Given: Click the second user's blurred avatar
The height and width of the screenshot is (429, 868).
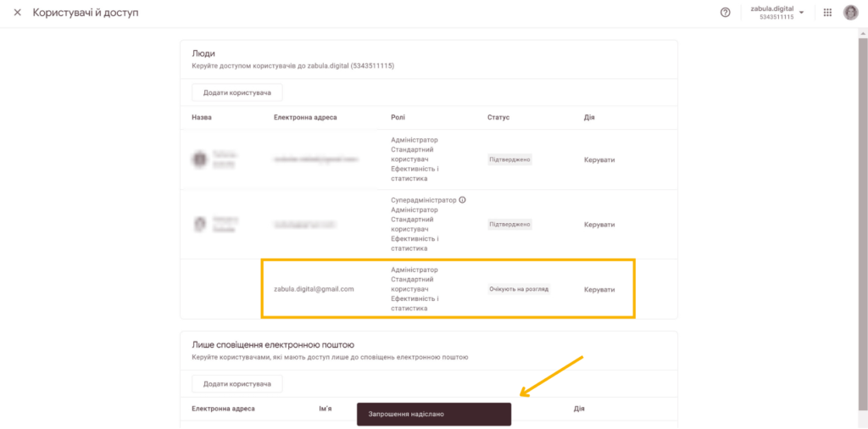Looking at the screenshot, I should click(x=198, y=224).
